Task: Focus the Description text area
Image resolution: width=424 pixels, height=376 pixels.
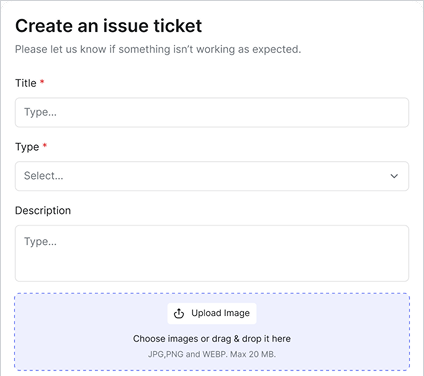Action: click(x=212, y=253)
